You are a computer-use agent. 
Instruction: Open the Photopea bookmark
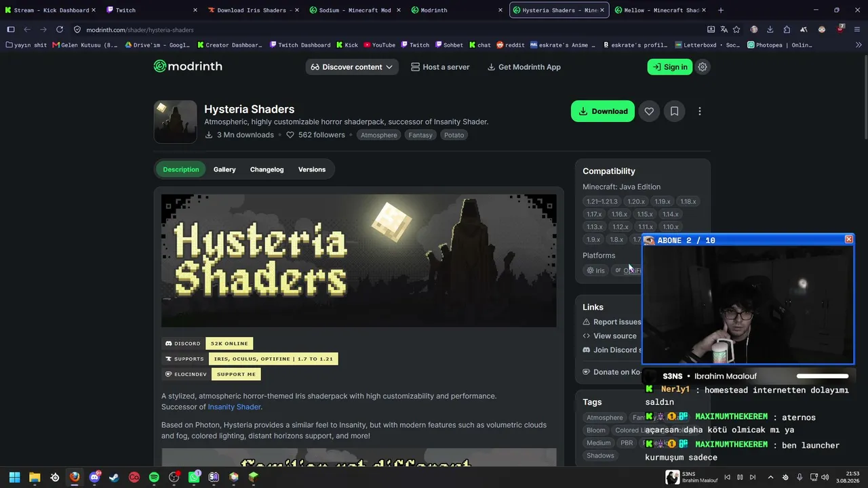[x=779, y=45]
